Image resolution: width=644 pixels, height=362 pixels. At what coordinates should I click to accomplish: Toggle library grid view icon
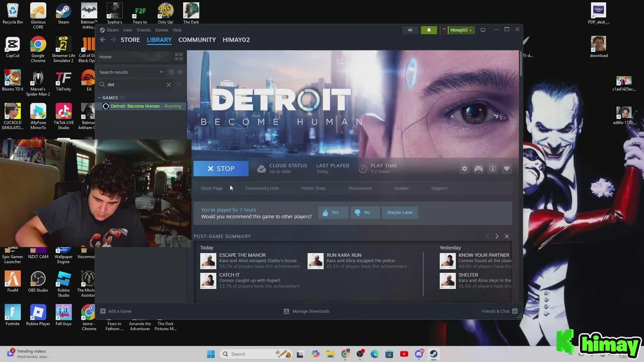pos(179,57)
